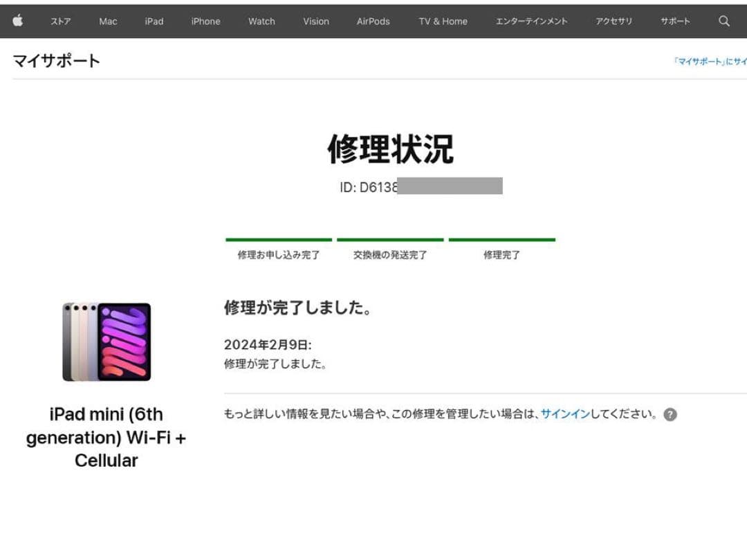This screenshot has width=747, height=560.
Task: Click the repair ID D6138 text
Action: point(368,187)
